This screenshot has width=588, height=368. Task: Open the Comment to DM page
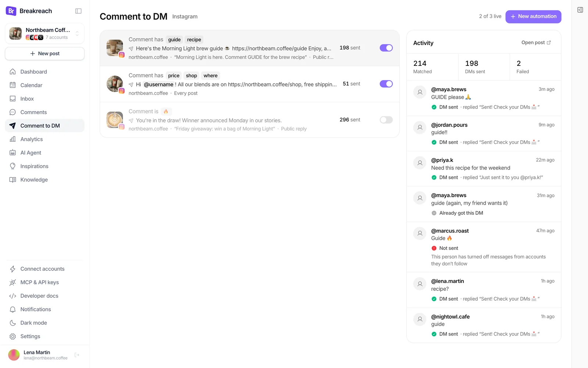[45, 125]
